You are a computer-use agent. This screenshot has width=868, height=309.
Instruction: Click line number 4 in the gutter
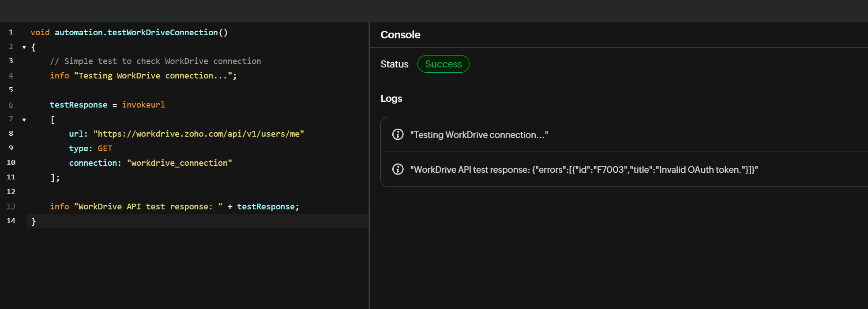click(11, 75)
